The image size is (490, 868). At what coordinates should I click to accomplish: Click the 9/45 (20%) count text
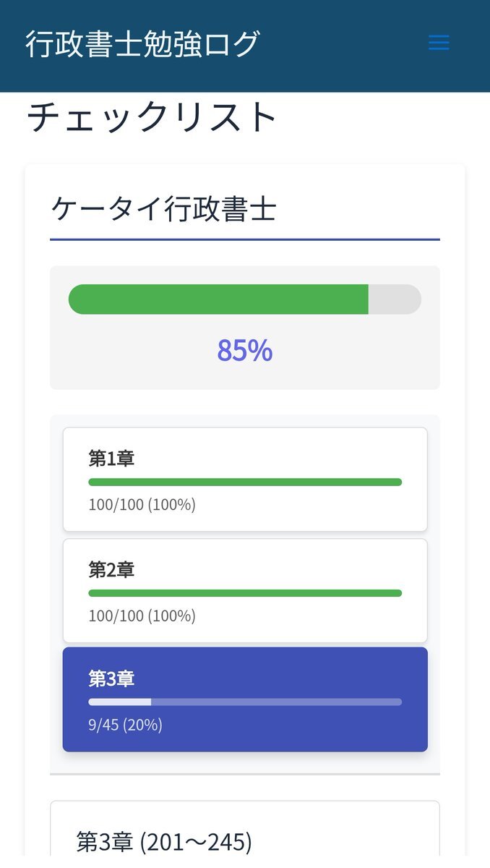click(x=125, y=725)
